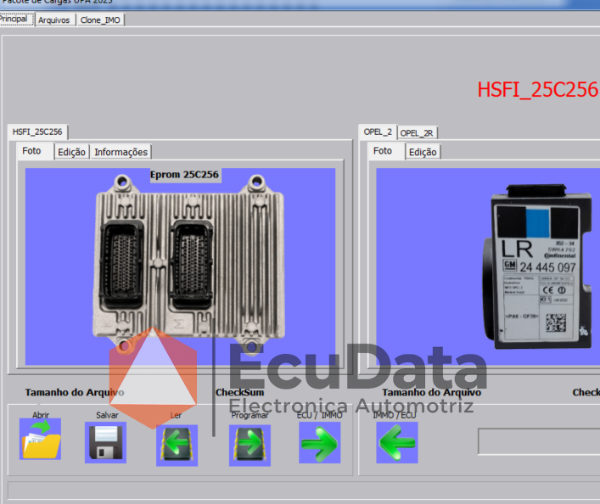
Task: Open the Edição tab in the OPEL panel
Action: [423, 152]
